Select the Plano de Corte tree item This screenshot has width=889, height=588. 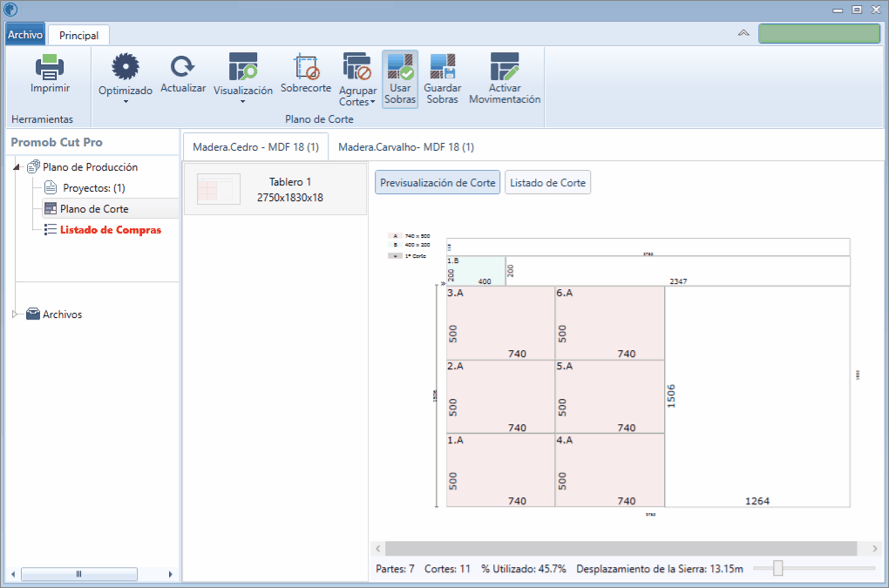click(94, 209)
